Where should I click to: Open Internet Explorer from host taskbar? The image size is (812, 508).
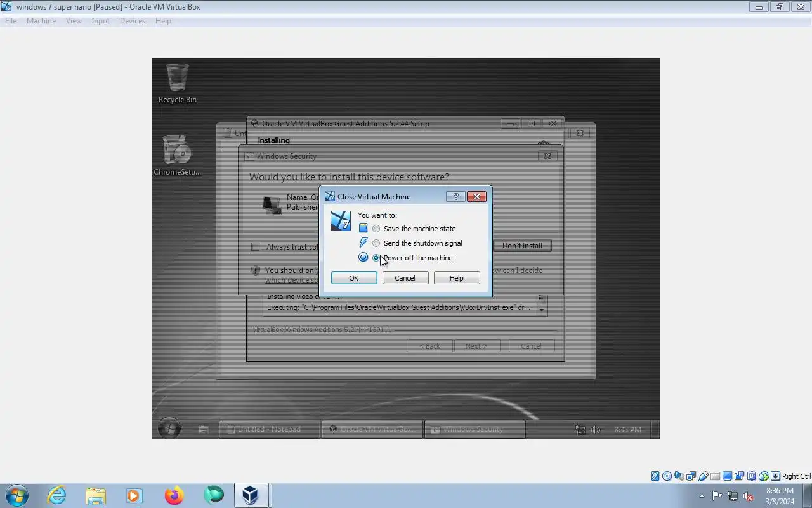[56, 495]
